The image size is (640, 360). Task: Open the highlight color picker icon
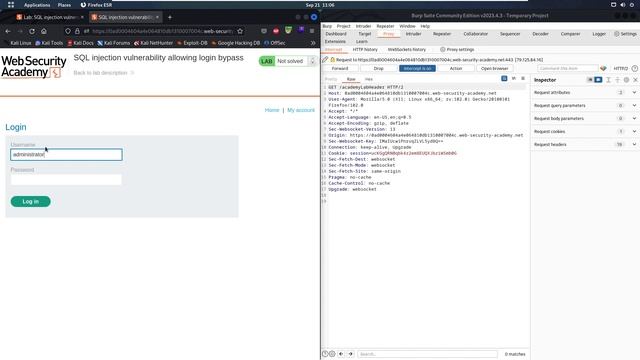tap(603, 69)
